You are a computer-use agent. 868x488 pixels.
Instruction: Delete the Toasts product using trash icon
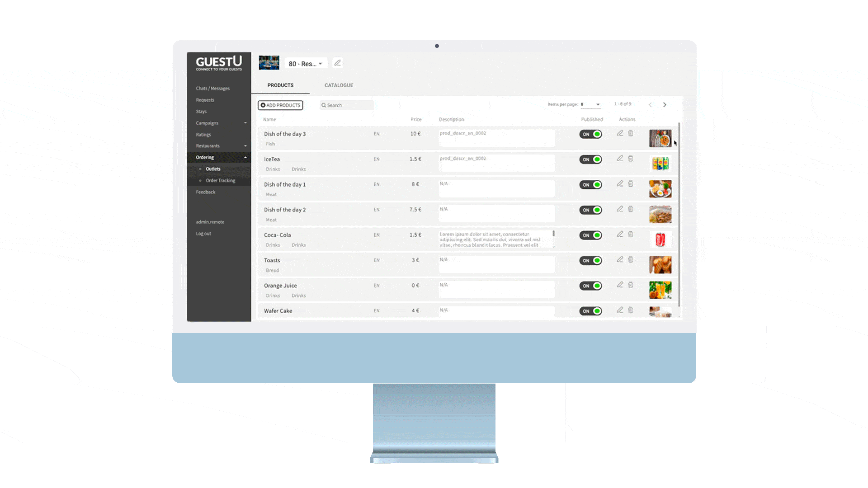631,260
